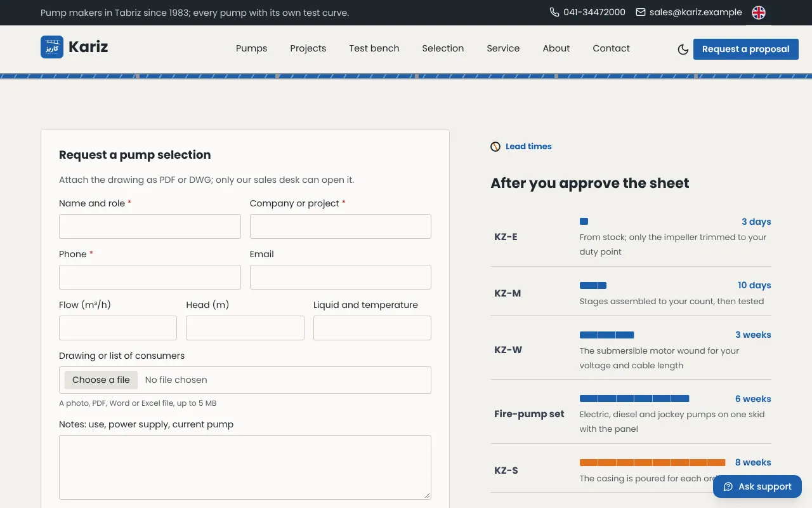Click the Lead times clock icon
This screenshot has width=812, height=508.
pos(495,147)
